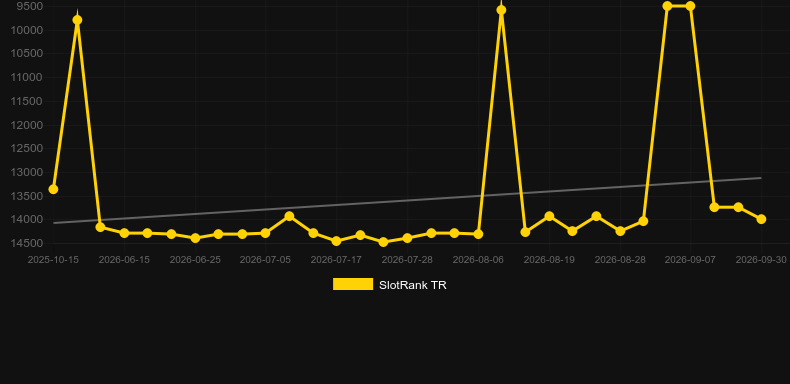Click the 2026-06-15 date axis label
Screen dimensions: 790x384
tap(124, 260)
